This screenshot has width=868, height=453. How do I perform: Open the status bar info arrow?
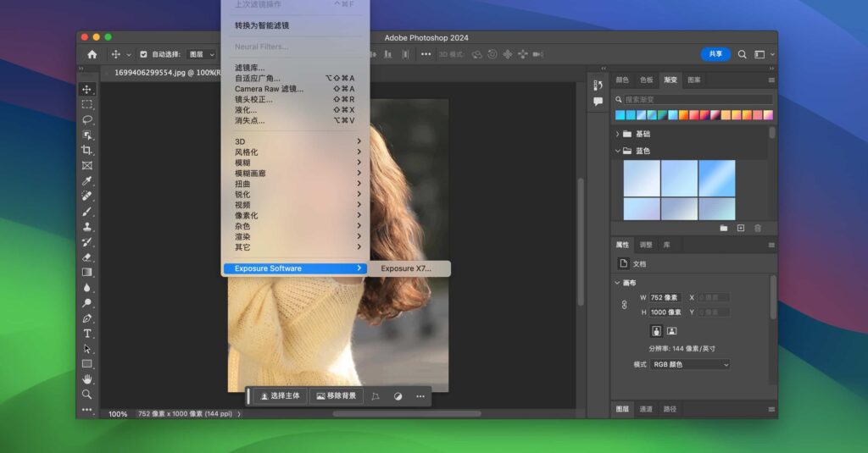pyautogui.click(x=239, y=414)
